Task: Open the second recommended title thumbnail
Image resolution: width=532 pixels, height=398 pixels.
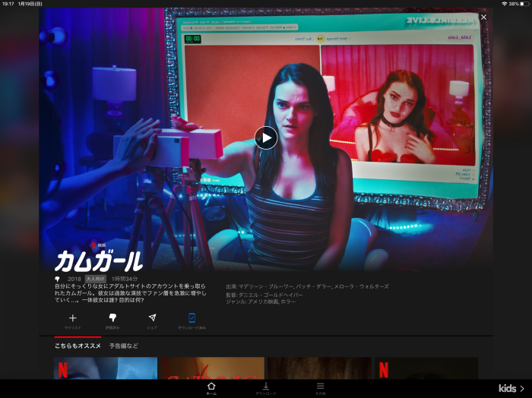Action: click(x=213, y=368)
